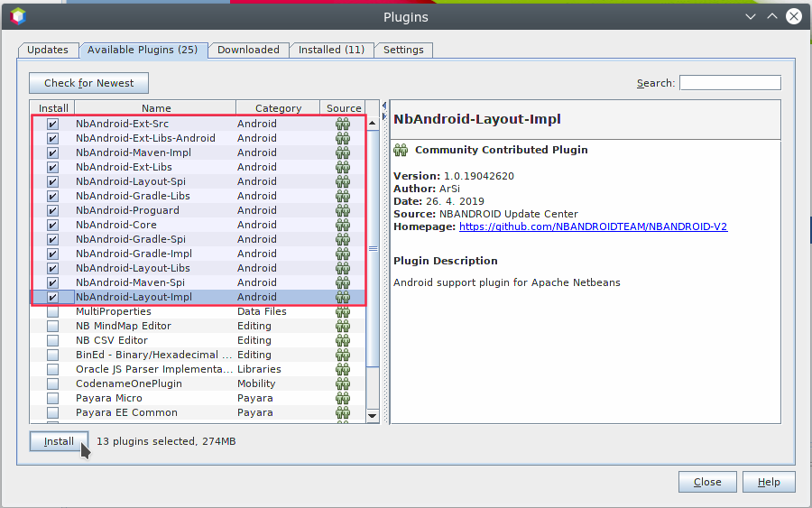This screenshot has width=812, height=508.
Task: Check the BinEd install checkbox
Action: click(x=52, y=356)
